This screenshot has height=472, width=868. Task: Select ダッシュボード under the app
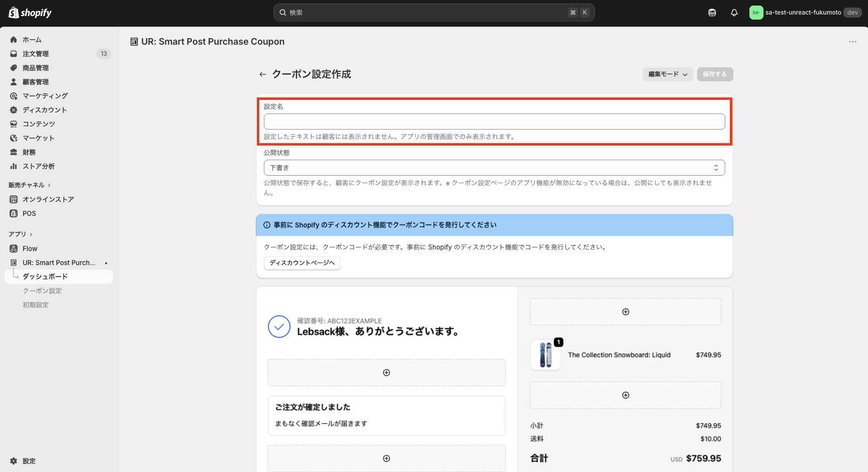[x=59, y=277]
